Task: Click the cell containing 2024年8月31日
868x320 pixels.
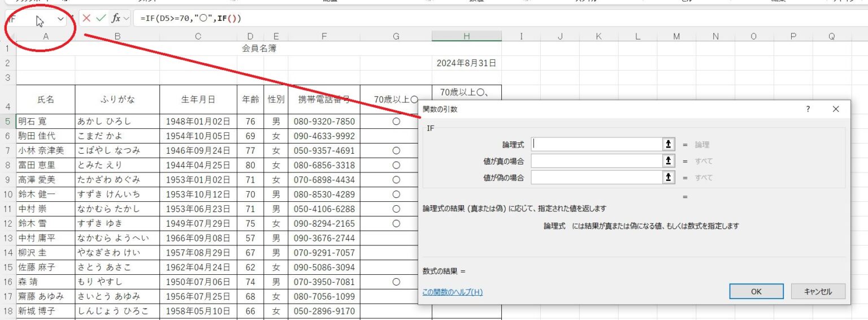Action: [466, 63]
